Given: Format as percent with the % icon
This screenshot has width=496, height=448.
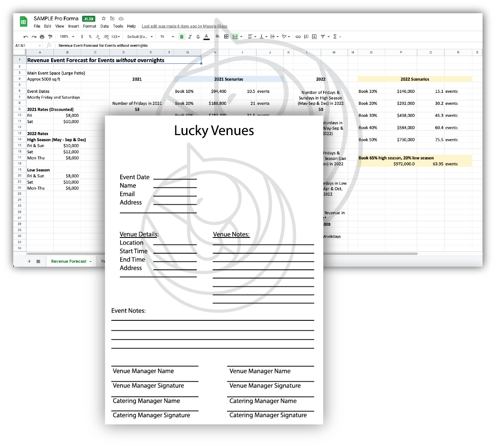Looking at the screenshot, I should 90,37.
